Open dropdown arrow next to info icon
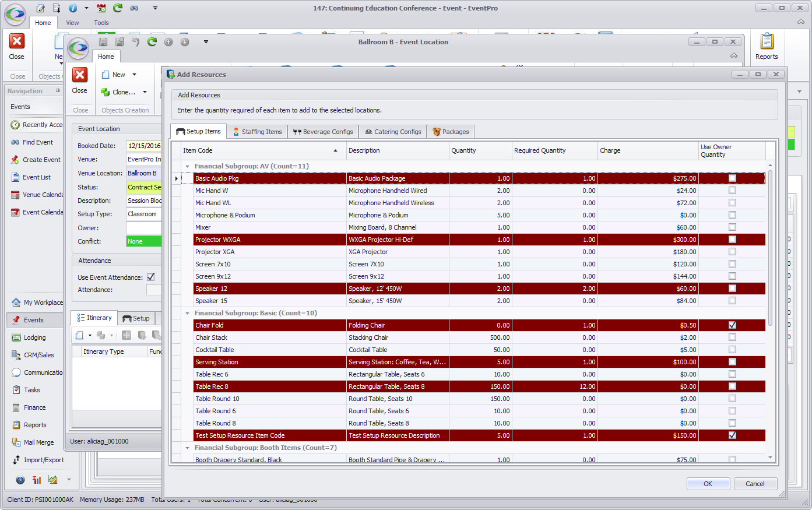Viewport: 812px width, 510px height. (86, 8)
